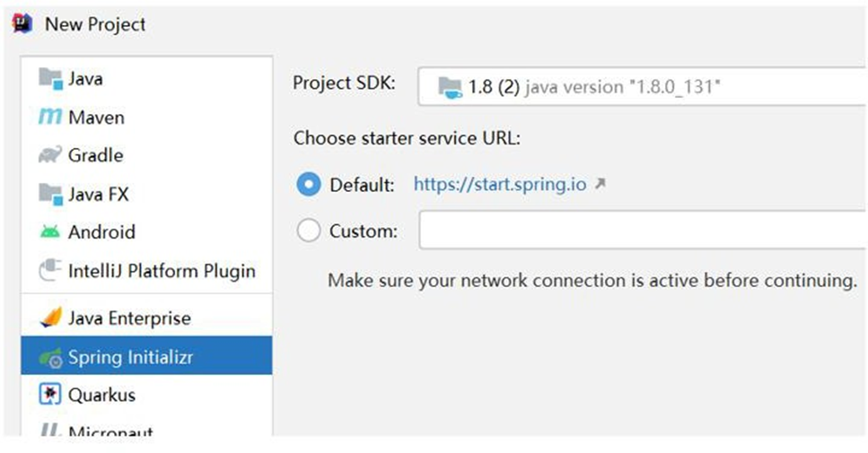
Task: Click the Quarkus icon in list
Action: point(50,395)
